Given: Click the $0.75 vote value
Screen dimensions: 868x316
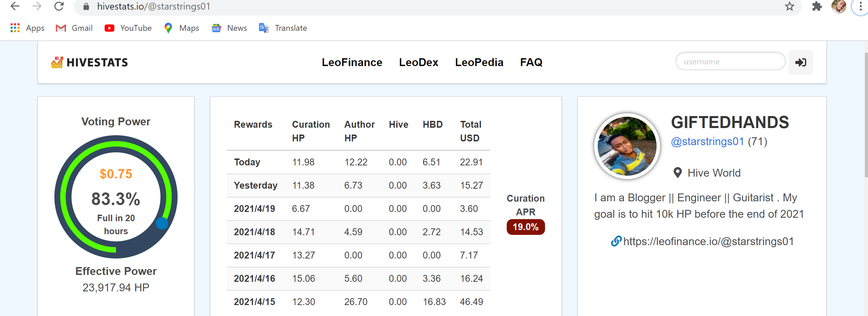Looking at the screenshot, I should [x=116, y=174].
